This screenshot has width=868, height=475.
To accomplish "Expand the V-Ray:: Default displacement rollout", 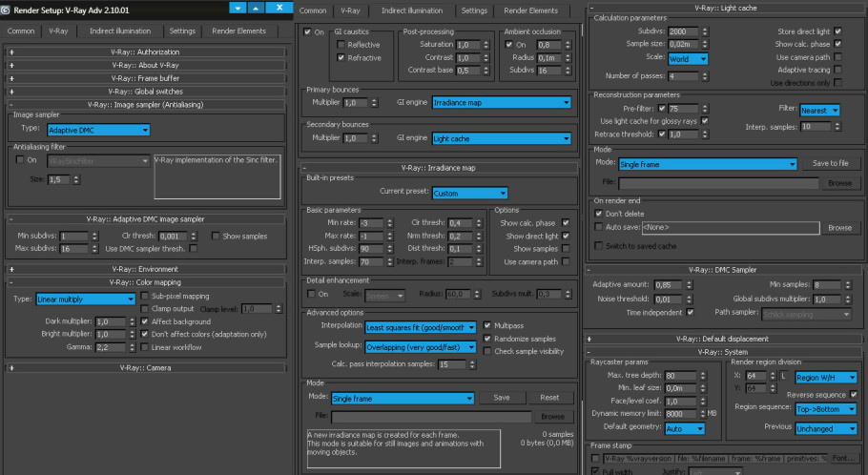I will (x=722, y=339).
